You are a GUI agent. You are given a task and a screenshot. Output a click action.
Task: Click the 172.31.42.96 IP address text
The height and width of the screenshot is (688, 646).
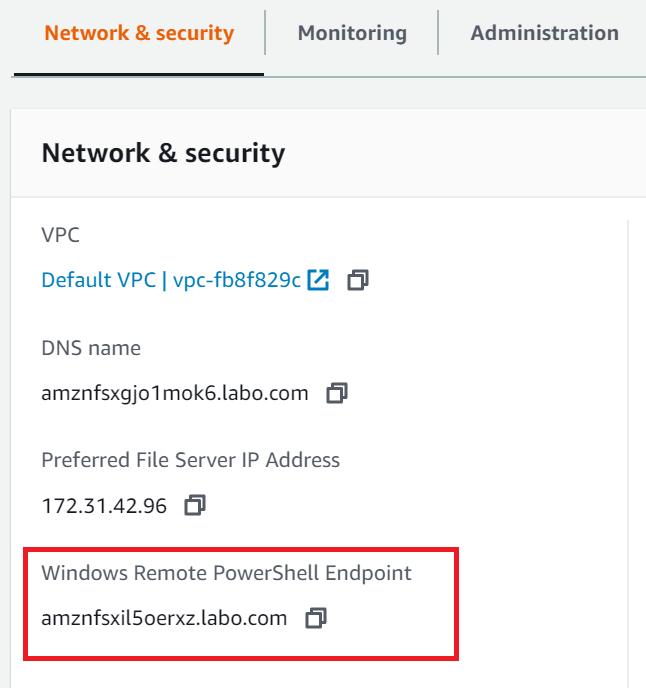(104, 506)
